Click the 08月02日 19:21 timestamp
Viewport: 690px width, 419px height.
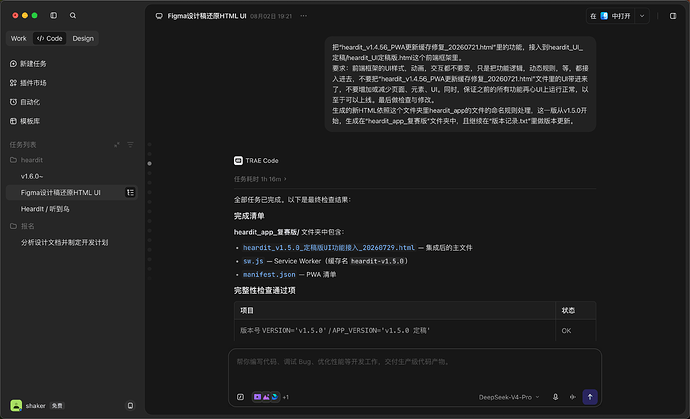tap(271, 16)
